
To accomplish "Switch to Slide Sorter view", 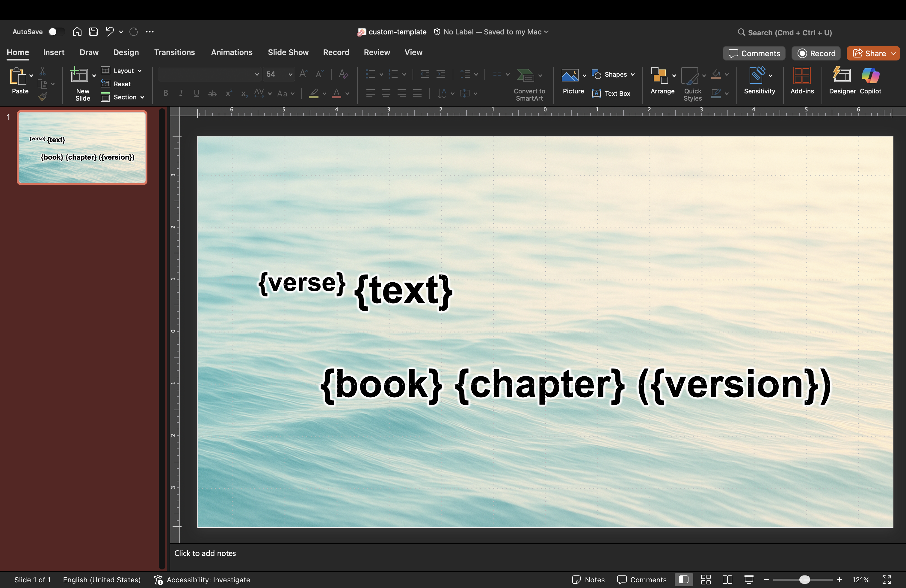I will (x=706, y=579).
